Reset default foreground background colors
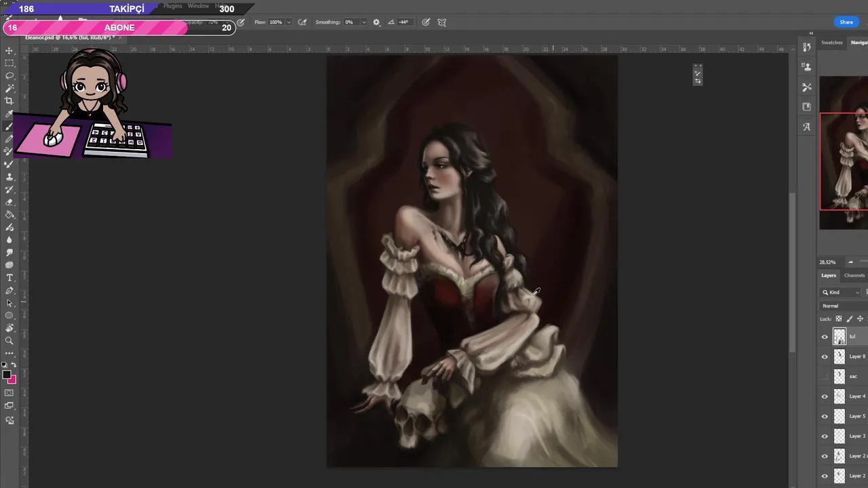The height and width of the screenshot is (488, 868). pyautogui.click(x=5, y=365)
